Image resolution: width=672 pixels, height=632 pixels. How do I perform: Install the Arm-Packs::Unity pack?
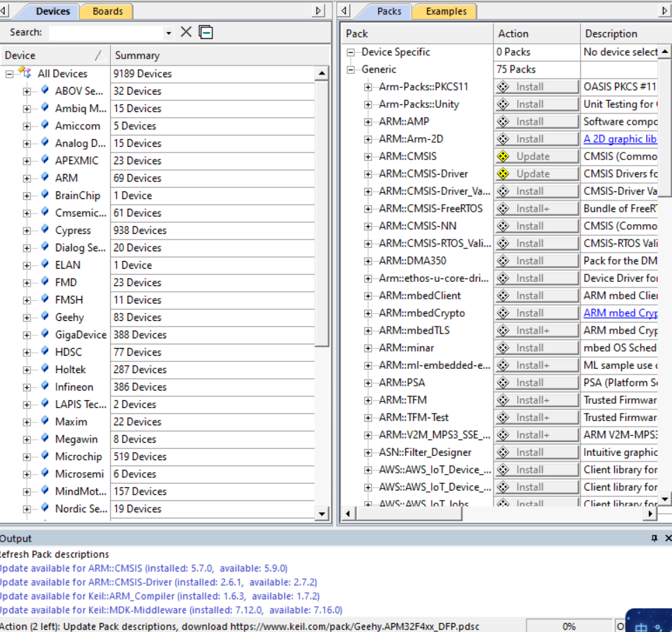tap(537, 104)
